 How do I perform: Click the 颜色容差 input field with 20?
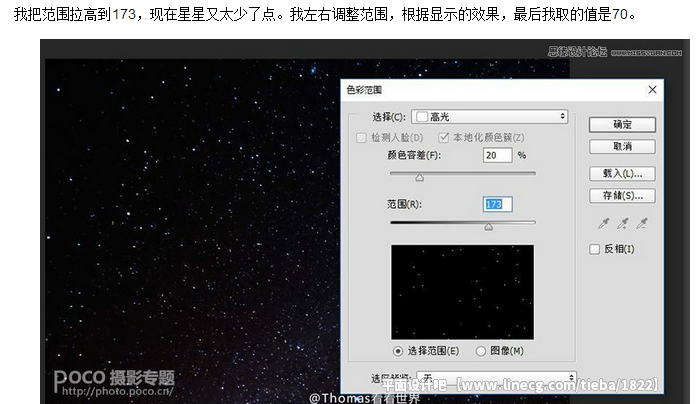[x=498, y=155]
